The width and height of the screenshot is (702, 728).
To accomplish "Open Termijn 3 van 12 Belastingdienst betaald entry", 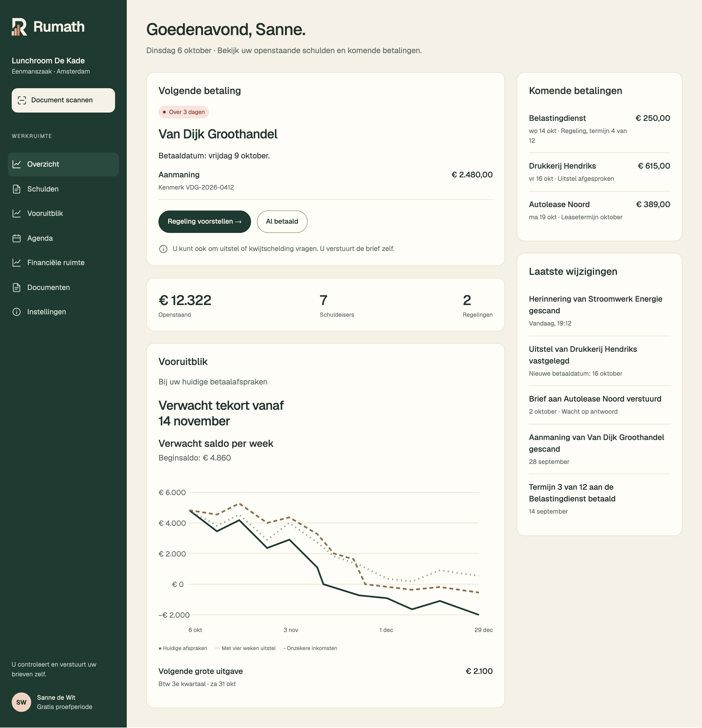I will coord(599,499).
